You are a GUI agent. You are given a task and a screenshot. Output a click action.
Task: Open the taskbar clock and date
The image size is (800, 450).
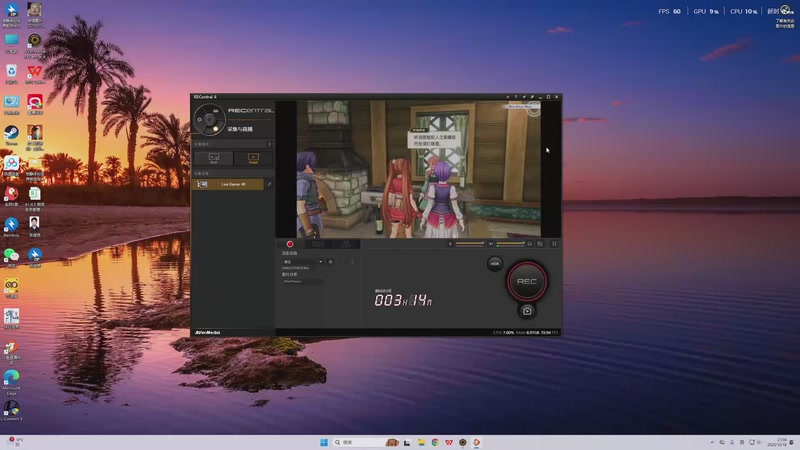[x=779, y=442]
